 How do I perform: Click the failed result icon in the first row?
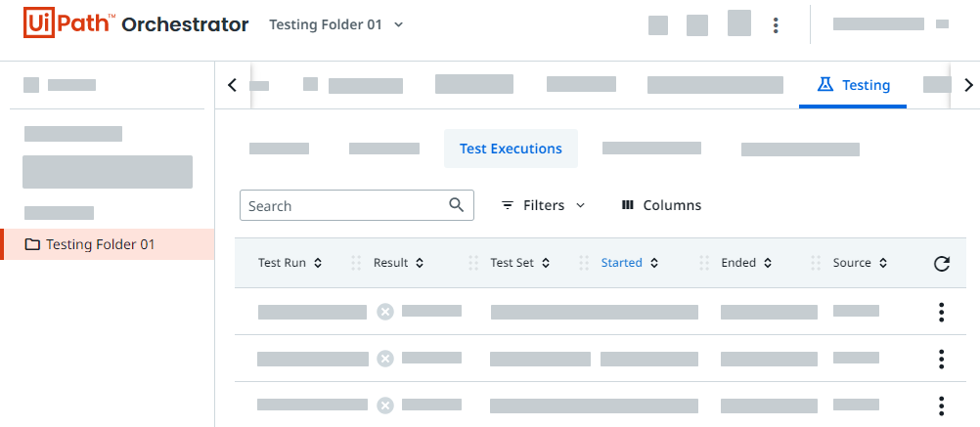coord(385,312)
